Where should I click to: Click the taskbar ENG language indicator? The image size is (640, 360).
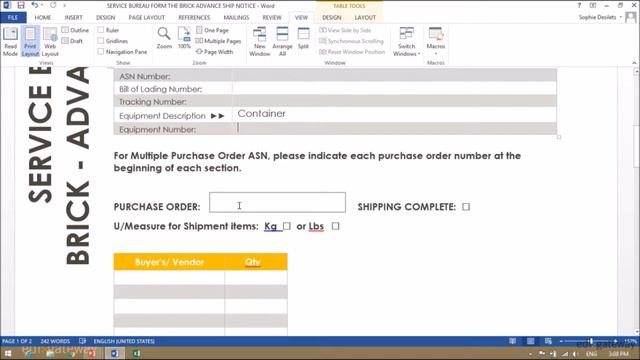pyautogui.click(x=591, y=353)
